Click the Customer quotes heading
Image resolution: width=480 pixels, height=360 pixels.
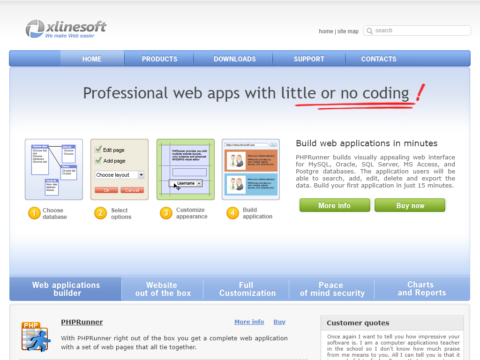[358, 323]
